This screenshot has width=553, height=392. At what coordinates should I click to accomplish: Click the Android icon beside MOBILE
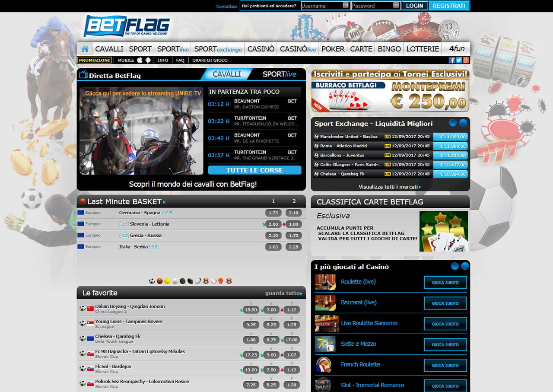click(148, 60)
